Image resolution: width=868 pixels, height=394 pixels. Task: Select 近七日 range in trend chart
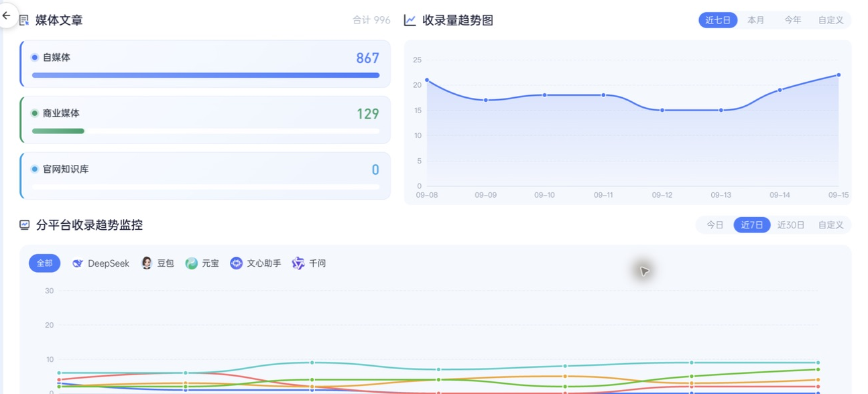(x=718, y=20)
